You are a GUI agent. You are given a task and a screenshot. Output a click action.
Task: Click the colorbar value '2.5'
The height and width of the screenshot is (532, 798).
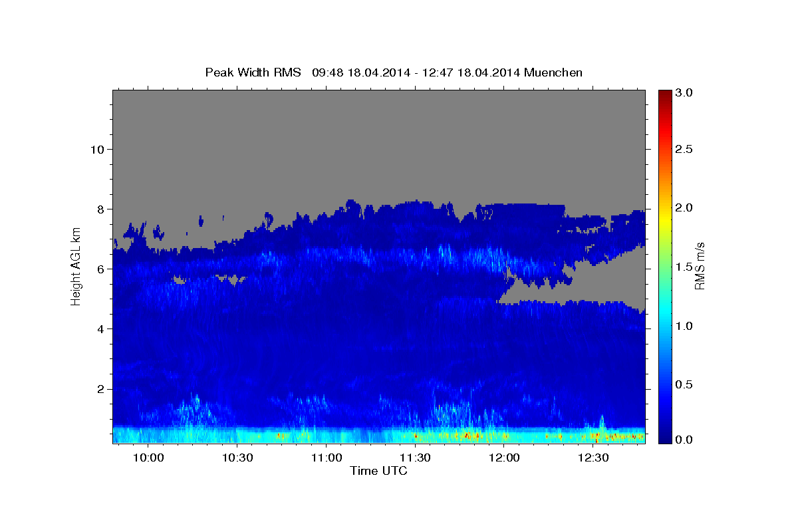(x=684, y=149)
